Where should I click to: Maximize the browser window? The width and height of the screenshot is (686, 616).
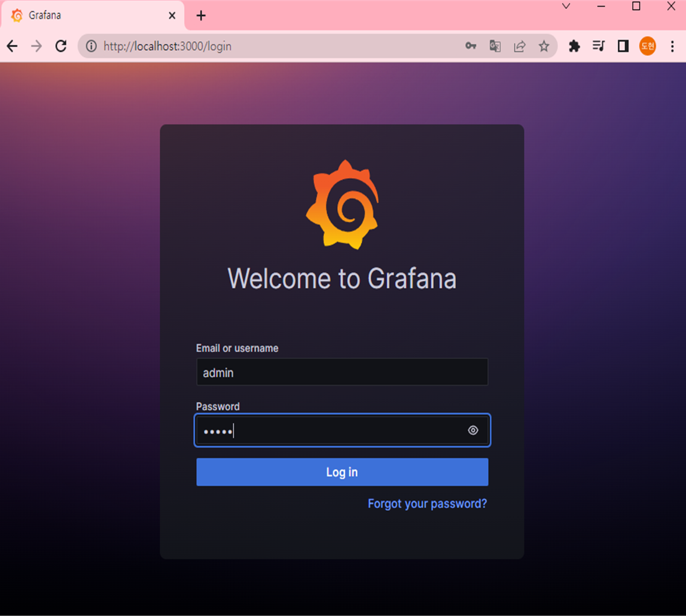tap(636, 6)
